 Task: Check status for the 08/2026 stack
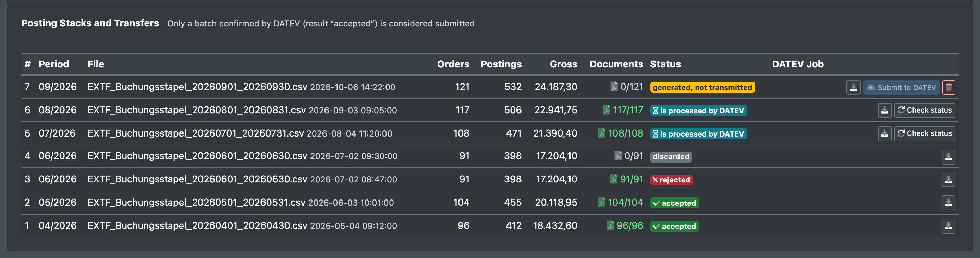(924, 111)
